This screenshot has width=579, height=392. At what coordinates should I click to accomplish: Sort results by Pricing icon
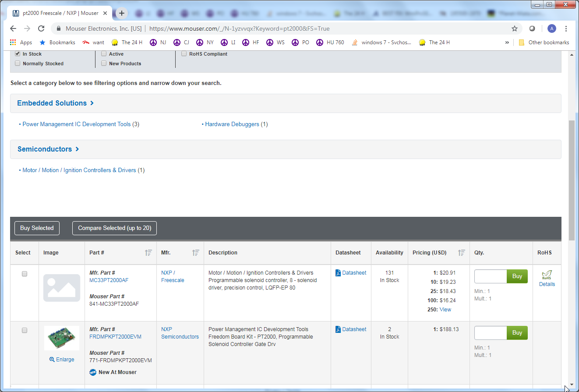(x=462, y=253)
